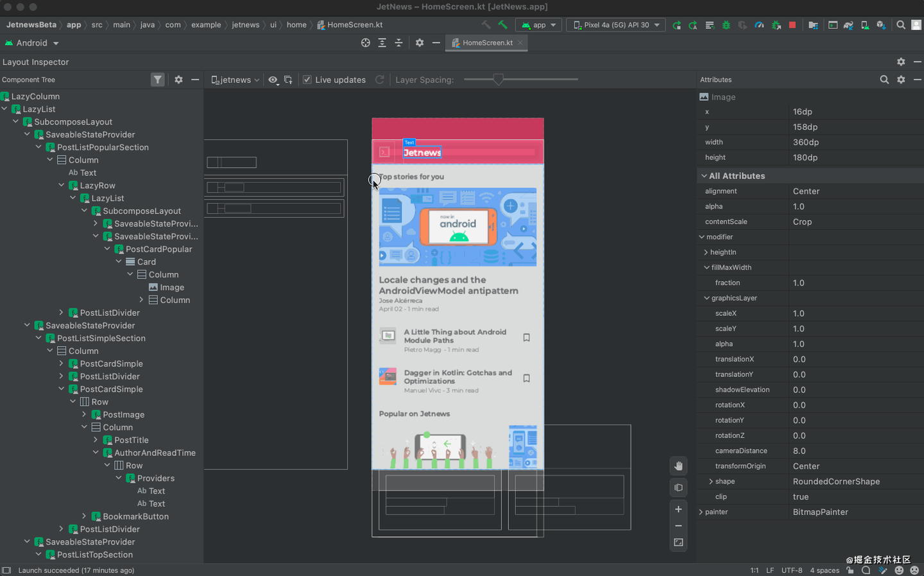Click the green Debug bug icon
924x576 pixels.
tap(726, 25)
